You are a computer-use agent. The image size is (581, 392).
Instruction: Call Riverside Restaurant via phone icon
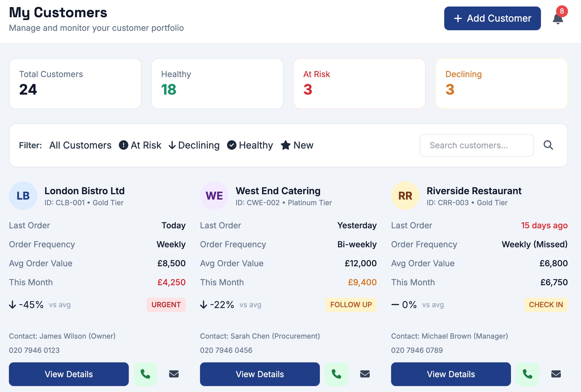coord(528,374)
